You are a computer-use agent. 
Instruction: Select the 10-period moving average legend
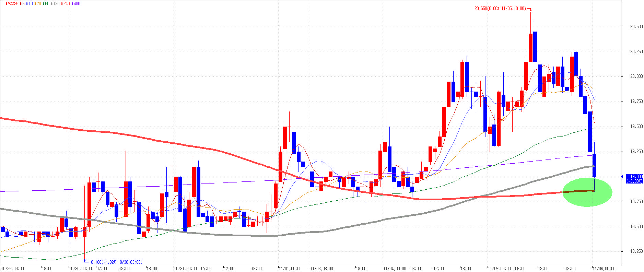click(30, 3)
